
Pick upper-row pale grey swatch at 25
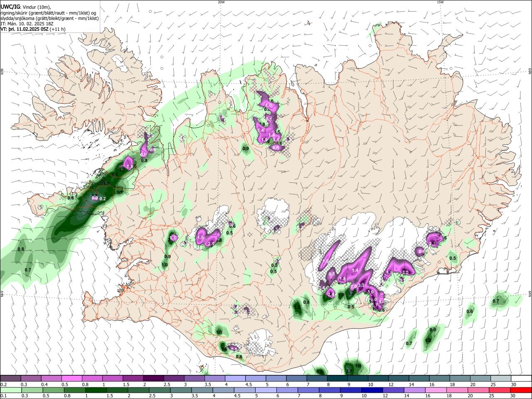[501, 378]
